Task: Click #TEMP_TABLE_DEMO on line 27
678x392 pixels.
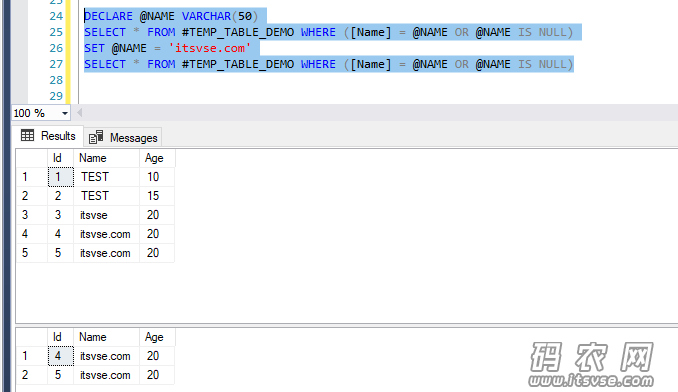Action: 237,64
